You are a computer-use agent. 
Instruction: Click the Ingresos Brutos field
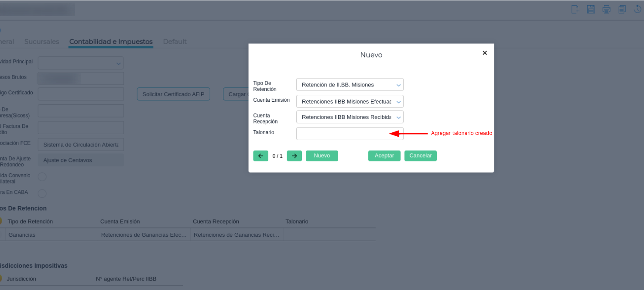(x=81, y=79)
